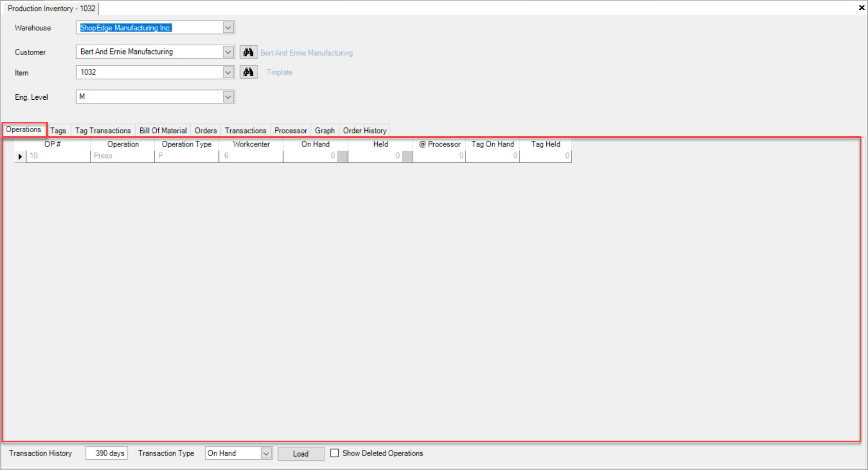868x470 pixels.
Task: Open the Bill Of Material tab
Action: [x=163, y=131]
